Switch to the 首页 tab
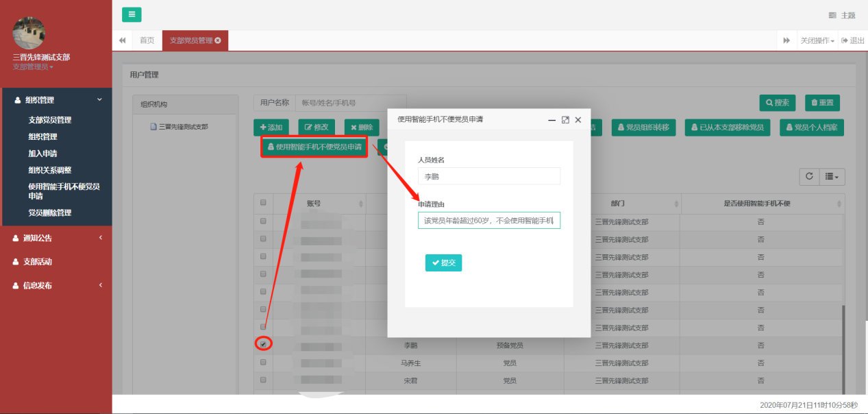 tap(147, 40)
